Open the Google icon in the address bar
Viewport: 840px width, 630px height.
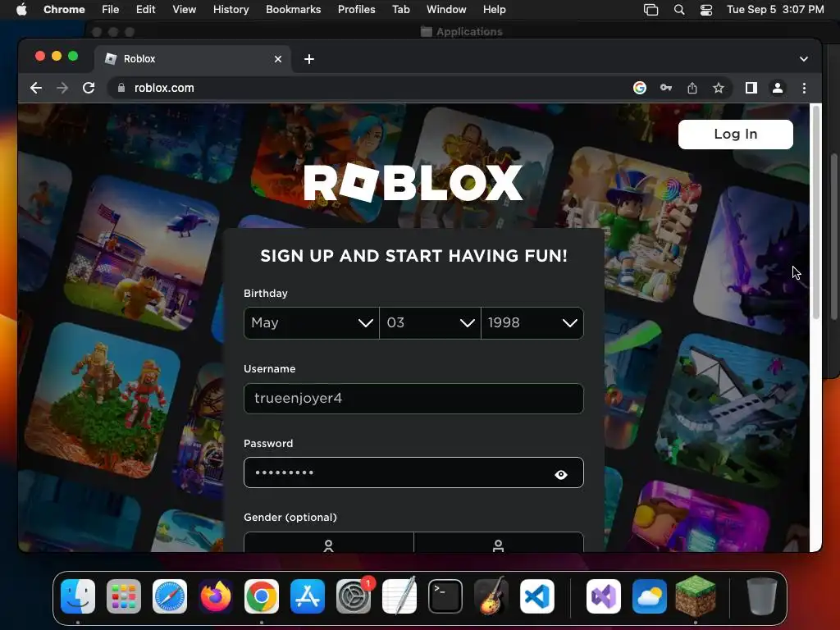(x=640, y=88)
